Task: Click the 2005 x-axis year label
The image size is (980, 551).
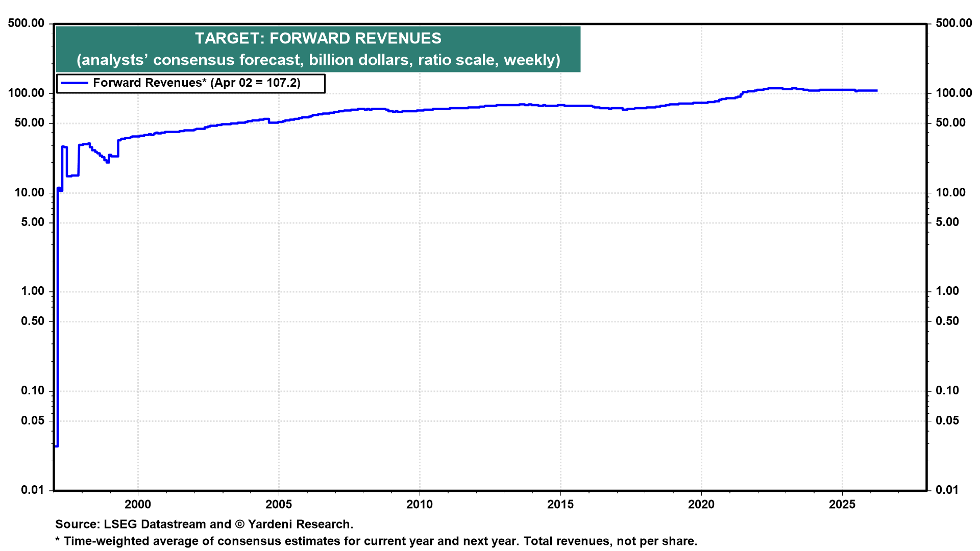Action: pyautogui.click(x=279, y=505)
